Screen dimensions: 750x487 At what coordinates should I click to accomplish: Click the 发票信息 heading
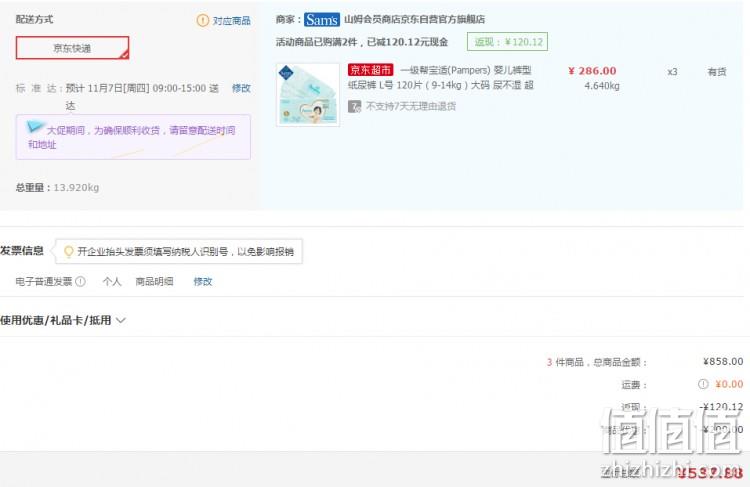click(x=22, y=251)
